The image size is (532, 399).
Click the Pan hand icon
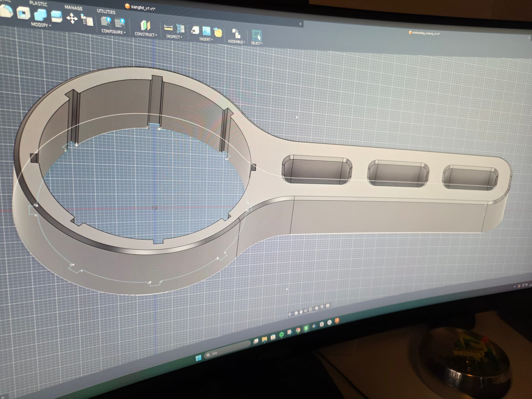tap(301, 312)
